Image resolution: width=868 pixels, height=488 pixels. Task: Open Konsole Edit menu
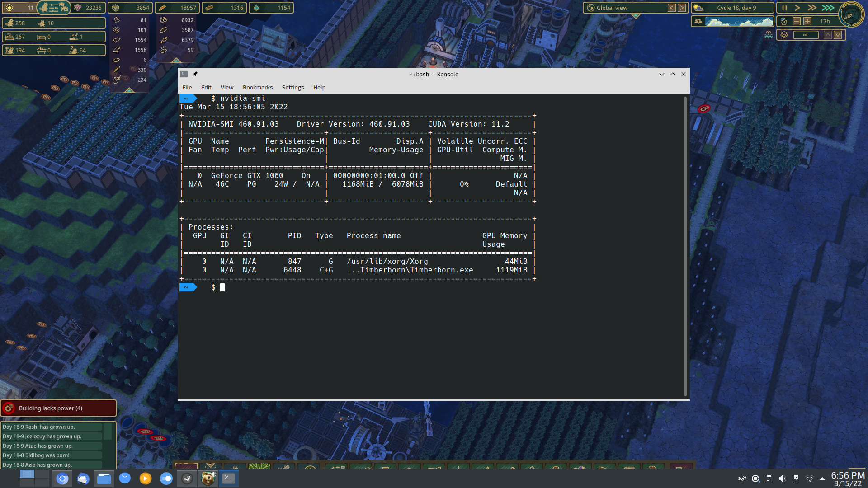tap(206, 87)
